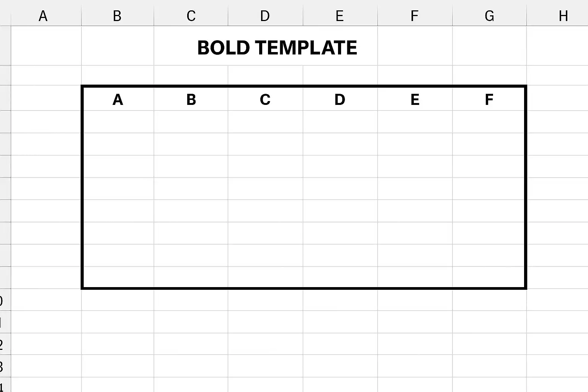Select the empty cell directly below table header F
The image size is (588, 392).
pyautogui.click(x=488, y=122)
